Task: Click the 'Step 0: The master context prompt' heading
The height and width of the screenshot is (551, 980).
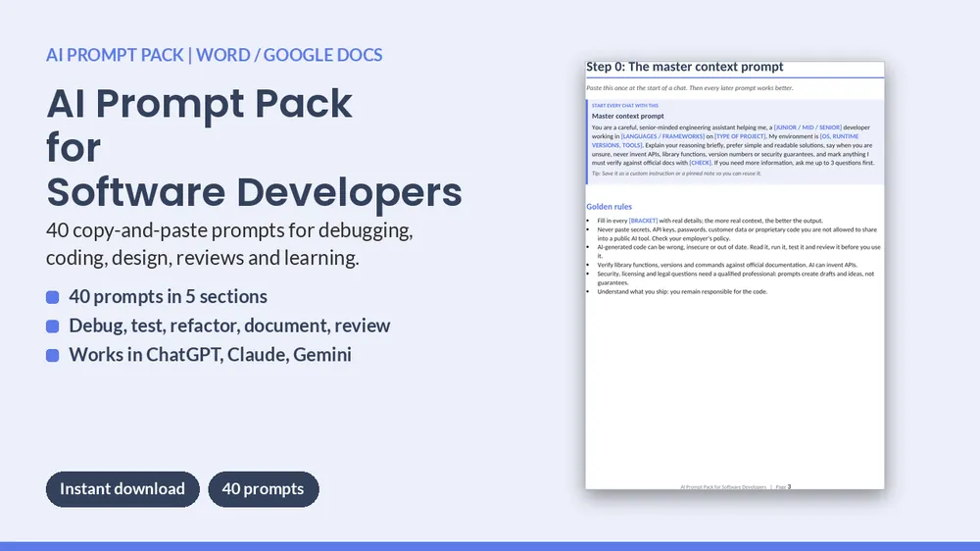Action: click(x=684, y=67)
